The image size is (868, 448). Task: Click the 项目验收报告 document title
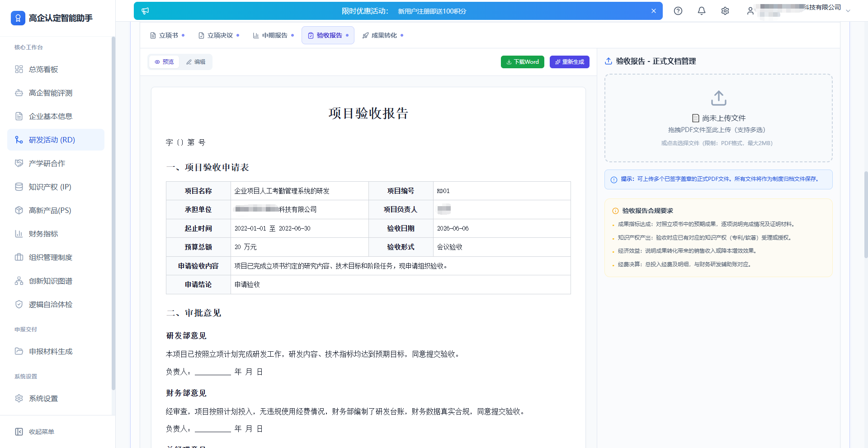pos(368,113)
